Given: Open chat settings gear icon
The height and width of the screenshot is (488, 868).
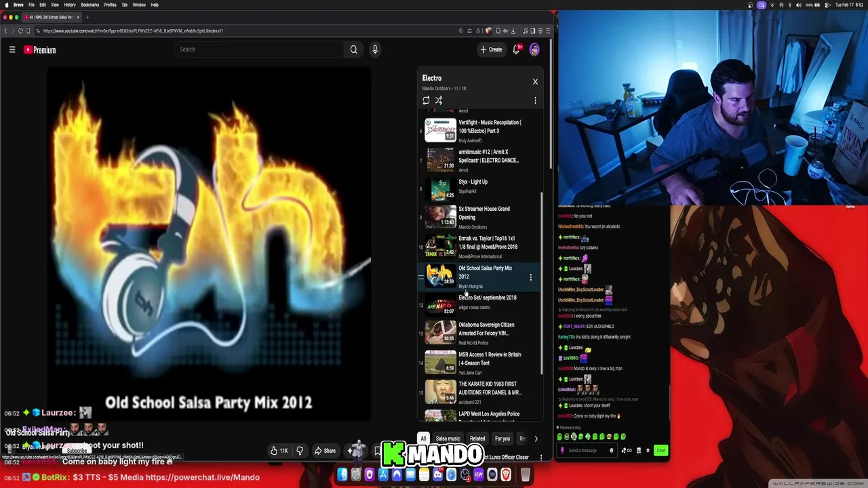Looking at the screenshot, I should [648, 450].
